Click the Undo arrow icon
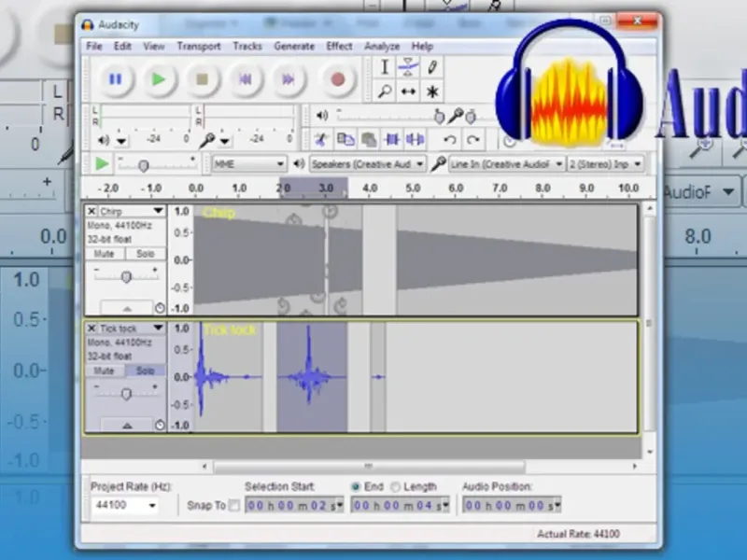 pos(449,139)
